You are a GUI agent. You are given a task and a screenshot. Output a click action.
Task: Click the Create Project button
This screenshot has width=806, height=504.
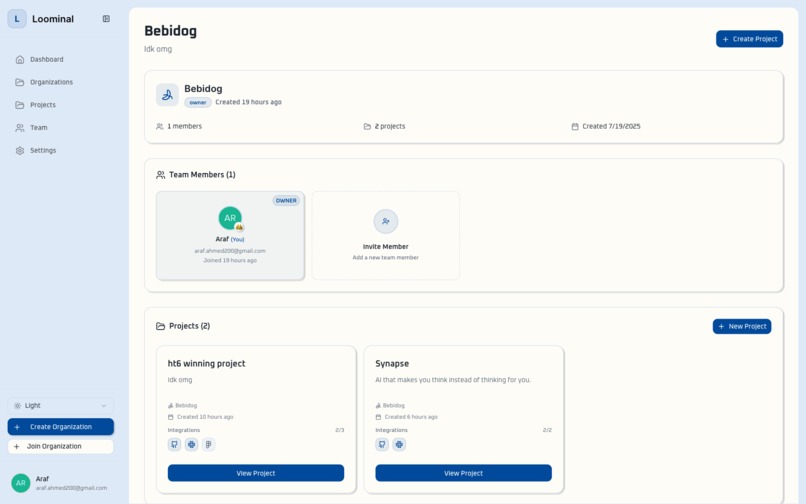(749, 39)
